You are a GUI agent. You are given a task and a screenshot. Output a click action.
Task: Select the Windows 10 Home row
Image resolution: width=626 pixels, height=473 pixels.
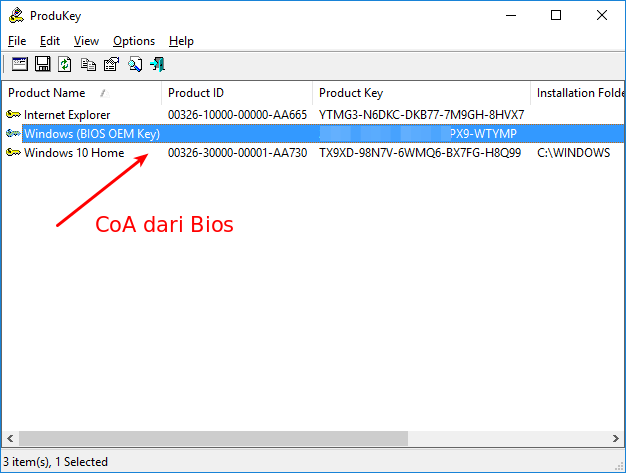(313, 152)
